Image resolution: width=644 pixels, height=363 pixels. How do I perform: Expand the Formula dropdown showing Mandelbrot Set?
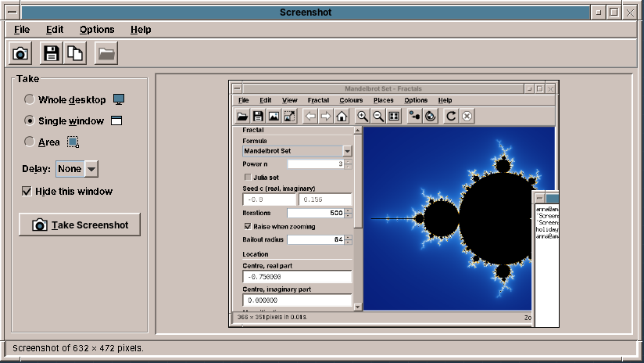[x=347, y=151]
